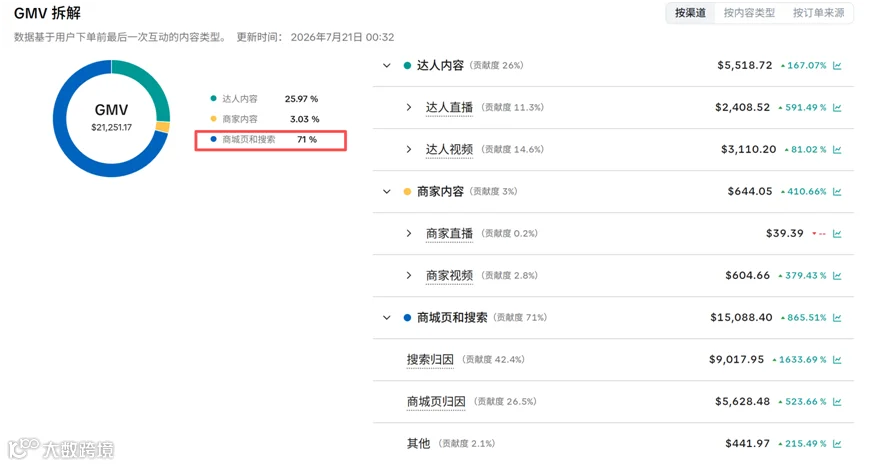Open trend chart icon for 商家内容 row
Image resolution: width=869 pixels, height=466 pixels.
[x=837, y=192]
